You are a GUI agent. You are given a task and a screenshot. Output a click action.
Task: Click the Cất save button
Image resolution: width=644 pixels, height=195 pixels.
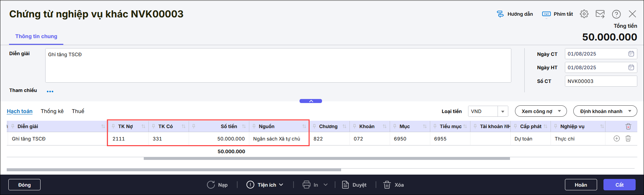[619, 185]
